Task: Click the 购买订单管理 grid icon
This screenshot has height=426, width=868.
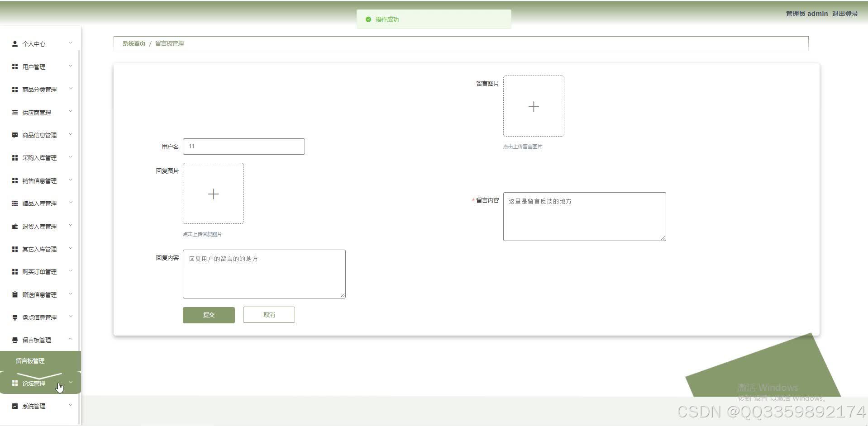Action: pyautogui.click(x=15, y=272)
